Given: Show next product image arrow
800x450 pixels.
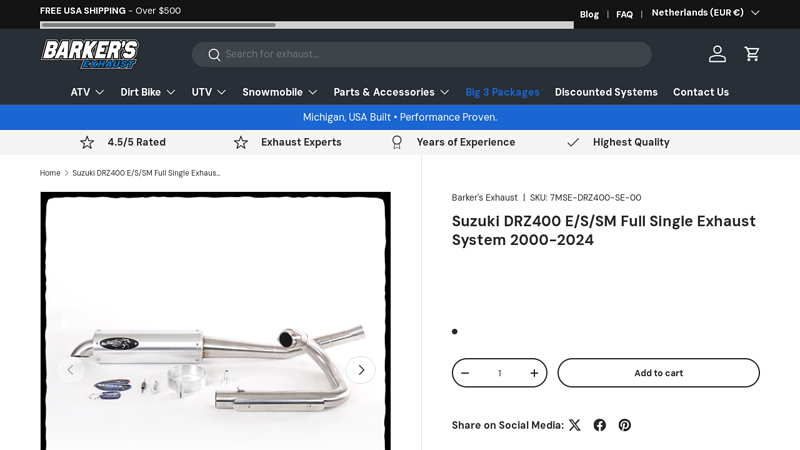Looking at the screenshot, I should coord(361,370).
